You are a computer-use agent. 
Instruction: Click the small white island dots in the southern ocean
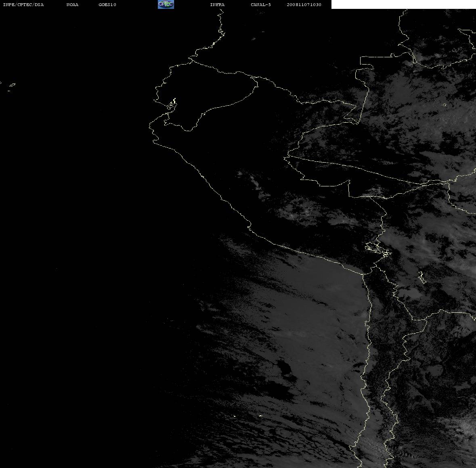[x=247, y=416]
